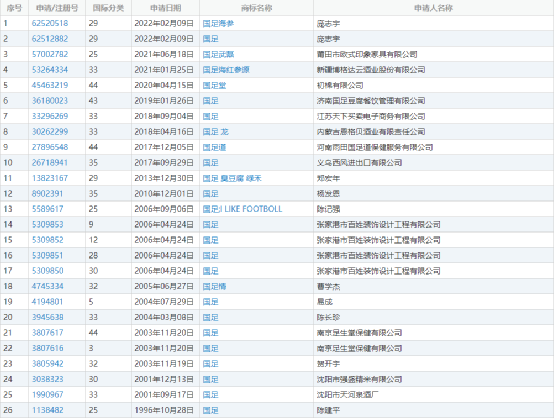554x418 pixels.
Task: Select applicant 沈阳市强盛精米有限公司
Action: 359,379
